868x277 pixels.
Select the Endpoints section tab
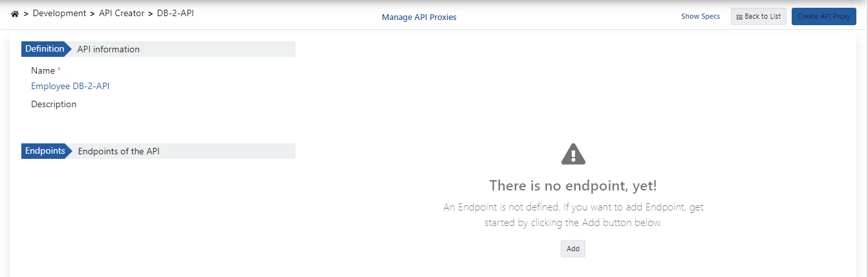(47, 151)
